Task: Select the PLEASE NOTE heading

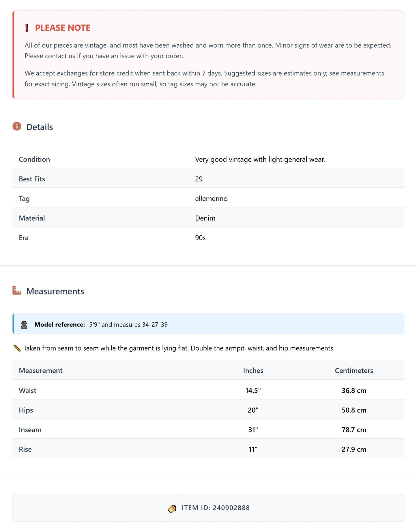Action: [63, 28]
